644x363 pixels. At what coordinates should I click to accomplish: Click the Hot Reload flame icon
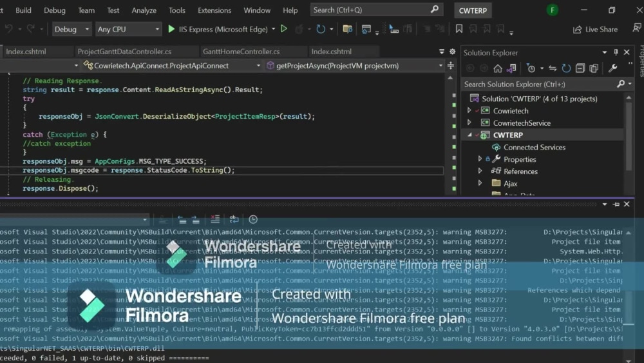click(x=299, y=29)
